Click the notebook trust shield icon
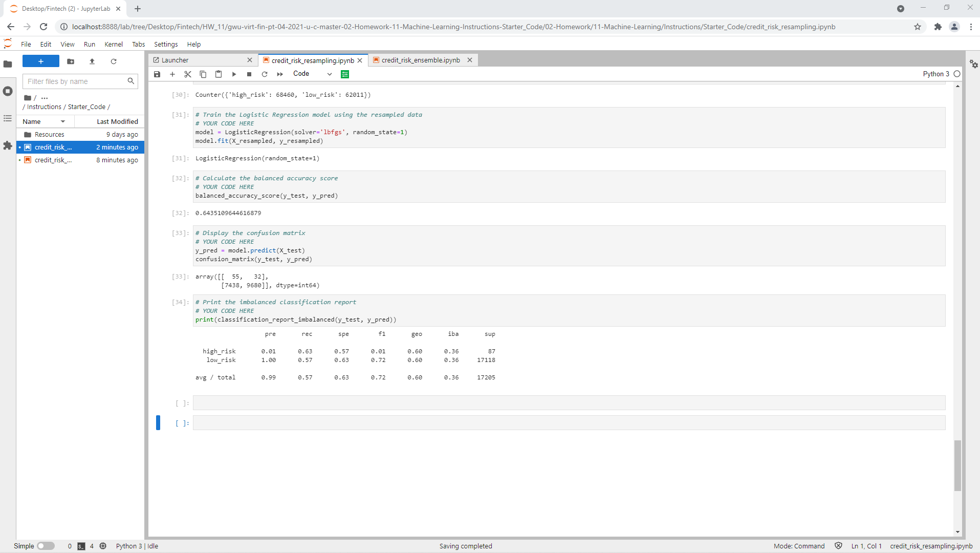Viewport: 980px width, 553px height. coord(838,546)
